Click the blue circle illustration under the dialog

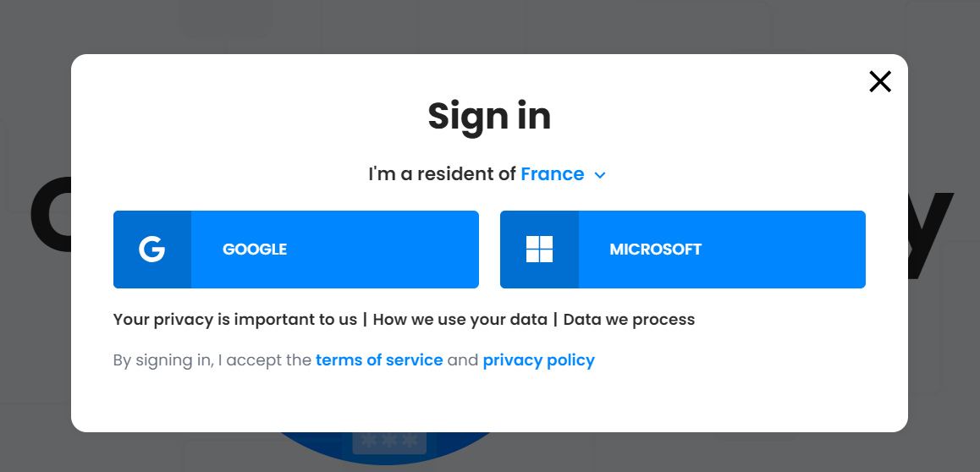[305, 446]
